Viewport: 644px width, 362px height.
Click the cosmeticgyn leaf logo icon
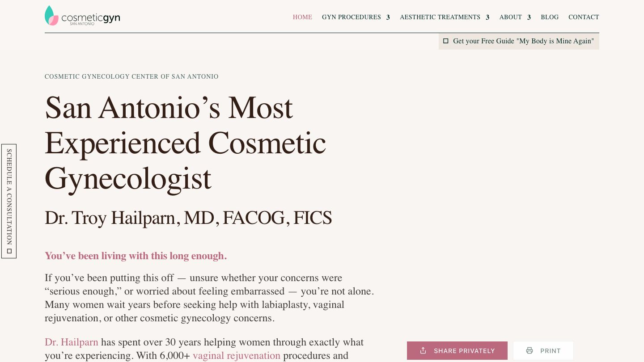(51, 15)
